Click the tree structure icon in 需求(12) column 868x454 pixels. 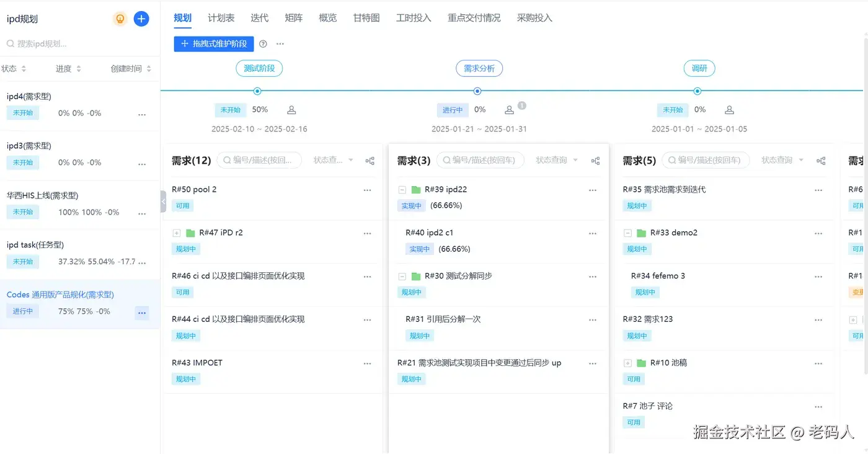[x=370, y=161]
